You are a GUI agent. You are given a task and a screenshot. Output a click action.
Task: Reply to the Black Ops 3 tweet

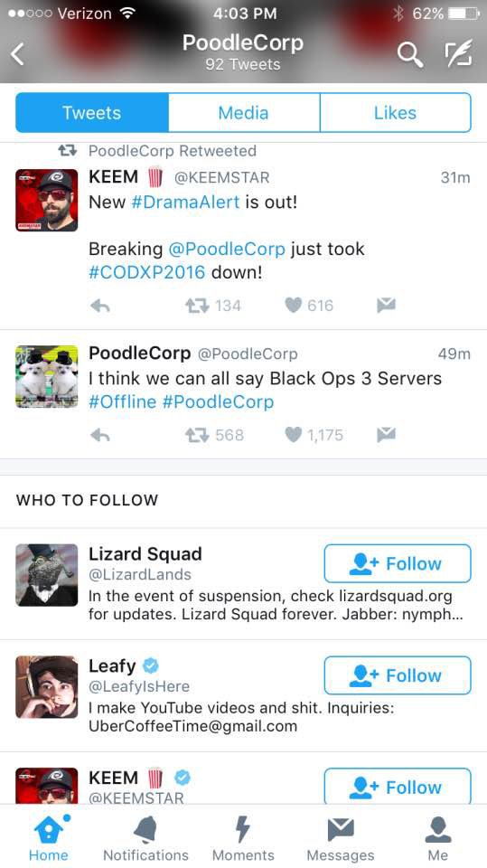(x=99, y=435)
